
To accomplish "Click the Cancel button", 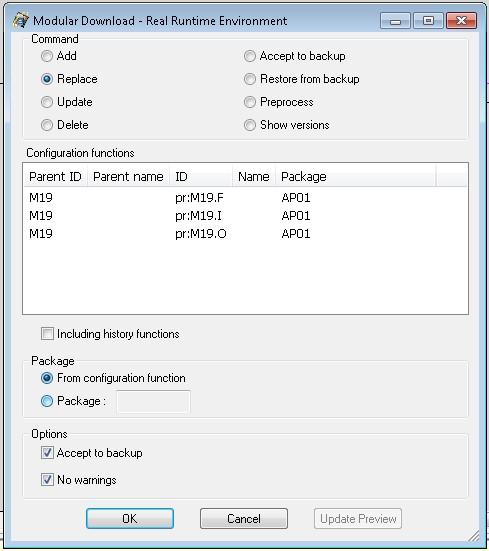I will click(244, 519).
